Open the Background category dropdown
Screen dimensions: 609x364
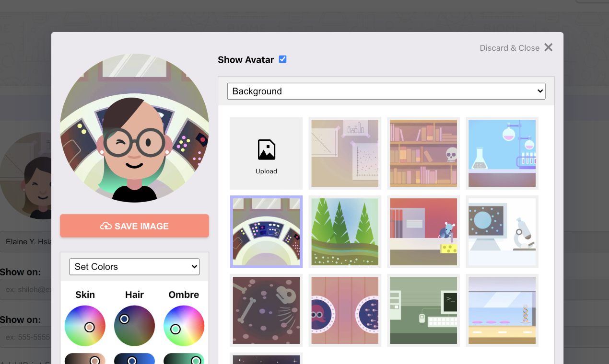pos(386,91)
